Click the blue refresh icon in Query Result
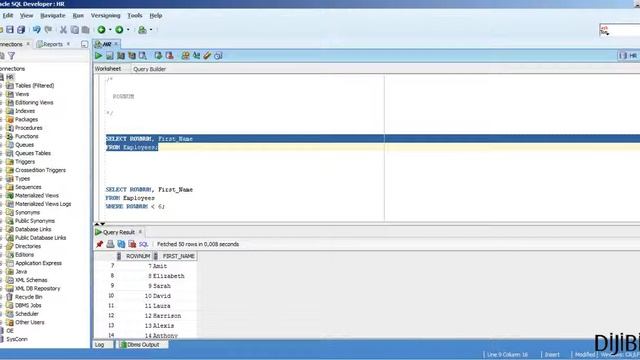The height and width of the screenshot is (360, 640). point(121,244)
